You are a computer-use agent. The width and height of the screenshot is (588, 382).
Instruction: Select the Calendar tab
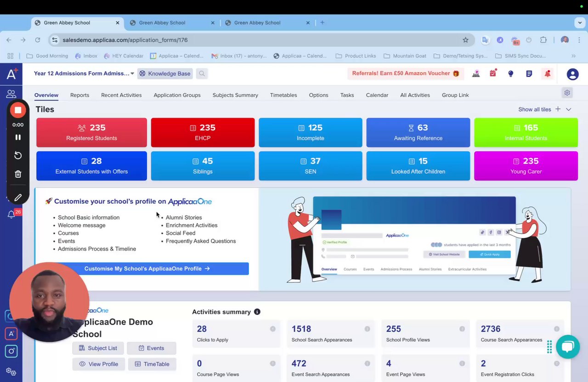pyautogui.click(x=377, y=95)
